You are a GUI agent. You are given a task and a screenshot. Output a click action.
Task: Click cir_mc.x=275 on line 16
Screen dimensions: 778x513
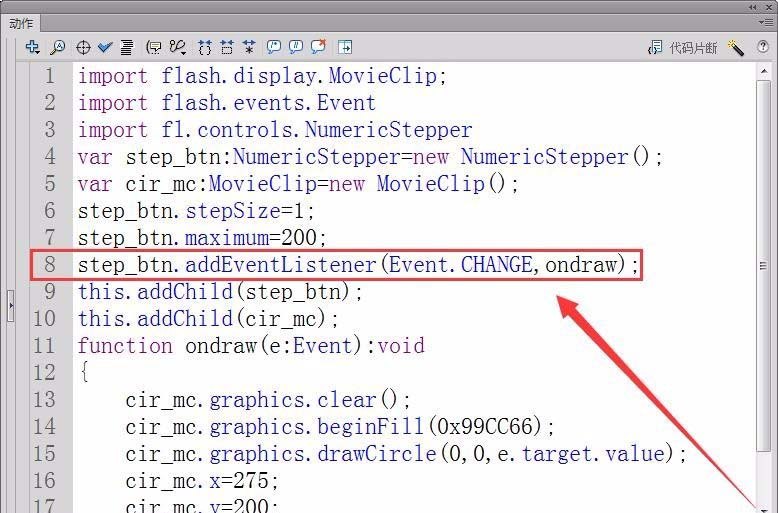pos(202,481)
